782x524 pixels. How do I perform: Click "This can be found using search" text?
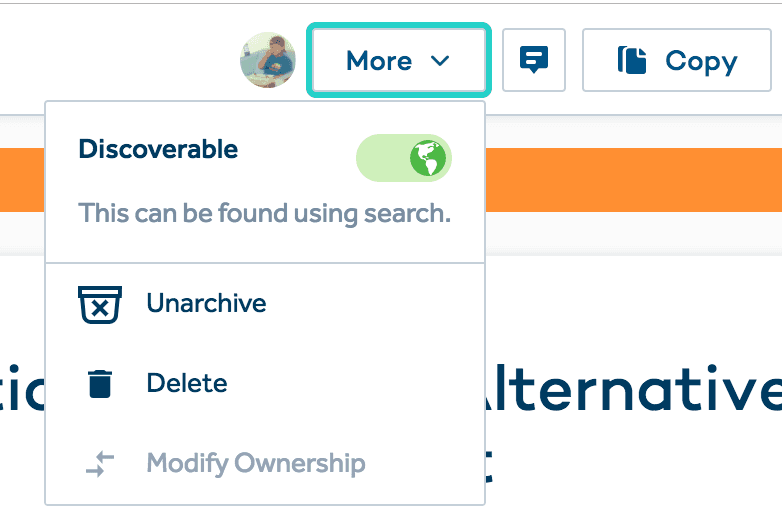pyautogui.click(x=264, y=213)
